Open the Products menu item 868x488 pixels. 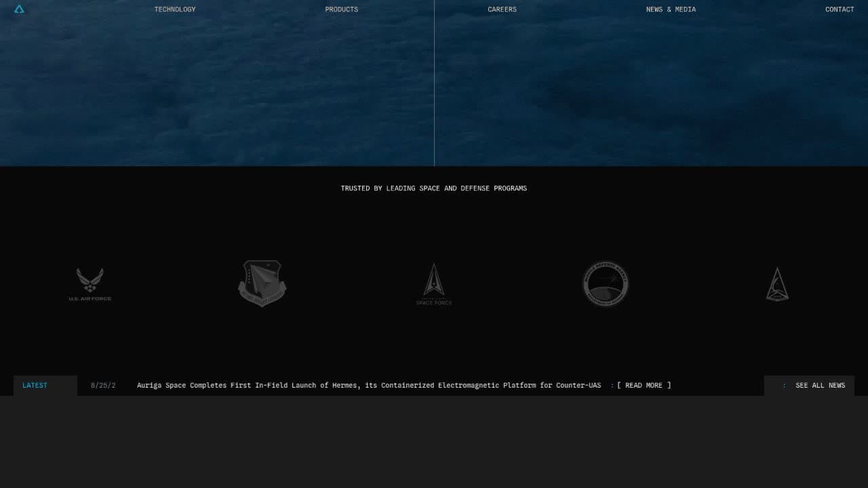(342, 9)
